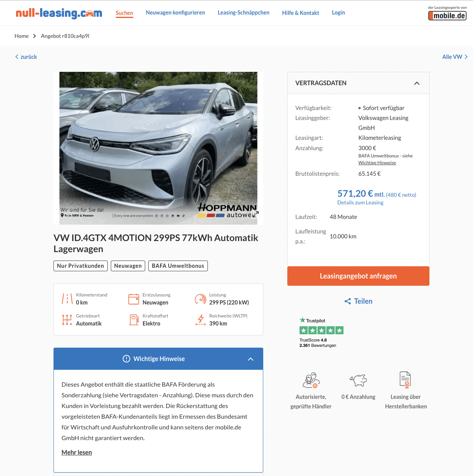Click the VW ID.4 car photo

[158, 148]
